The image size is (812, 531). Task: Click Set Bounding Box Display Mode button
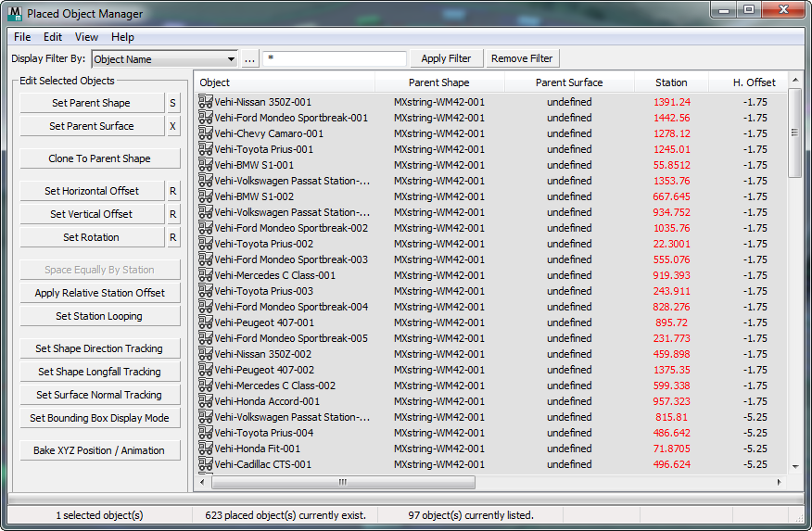click(100, 418)
